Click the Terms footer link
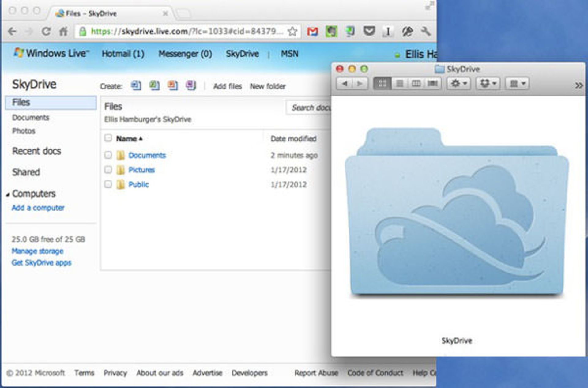This screenshot has width=588, height=388. pos(84,373)
